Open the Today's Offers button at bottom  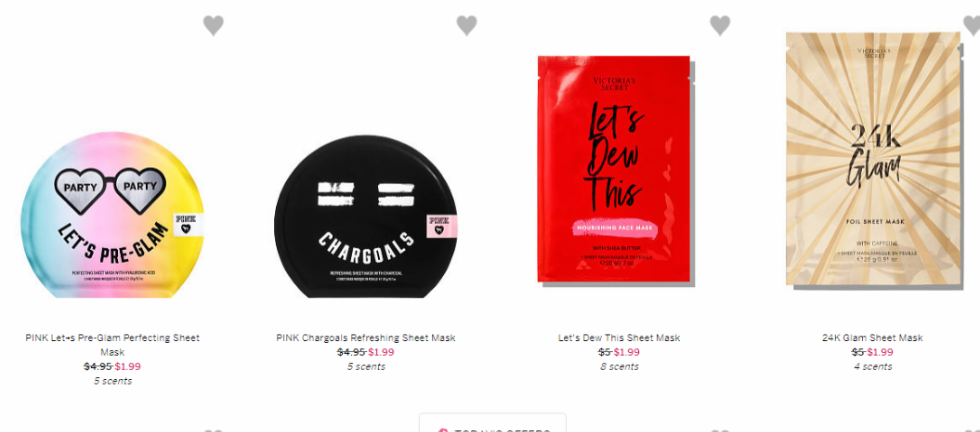tap(492, 424)
